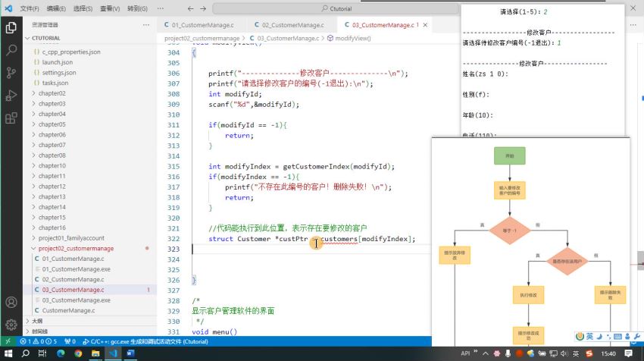This screenshot has height=361, width=644.
Task: Launch Chrome from the taskbar
Action: pyautogui.click(x=78, y=353)
